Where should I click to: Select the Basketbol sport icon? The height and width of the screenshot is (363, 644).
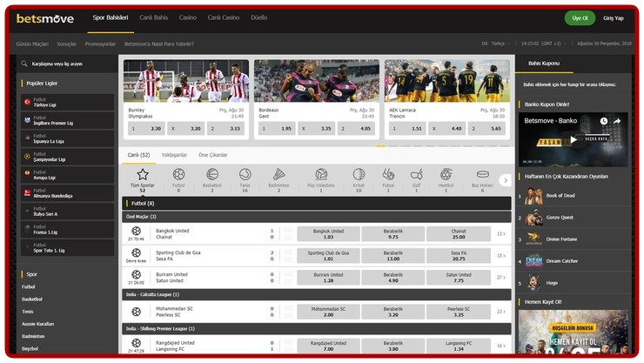click(211, 174)
